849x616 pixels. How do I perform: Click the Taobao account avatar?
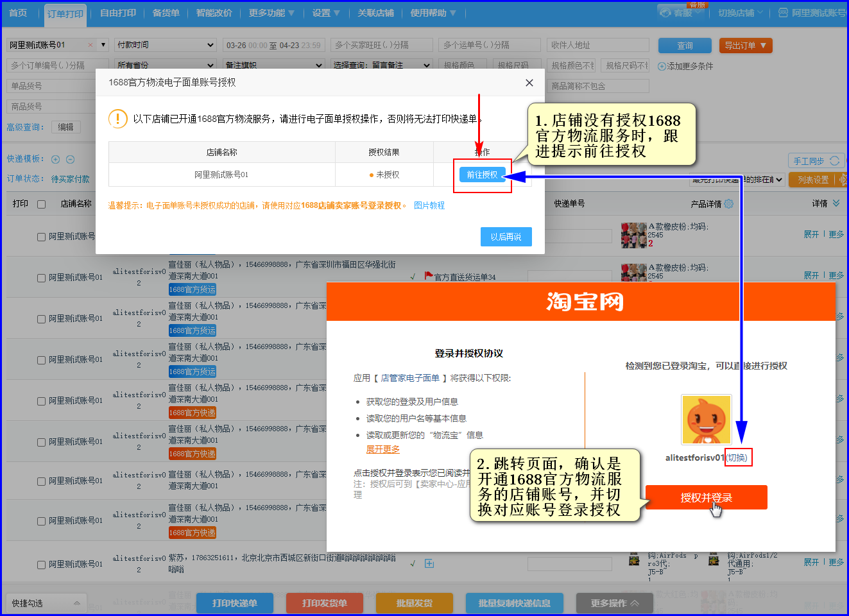point(706,420)
